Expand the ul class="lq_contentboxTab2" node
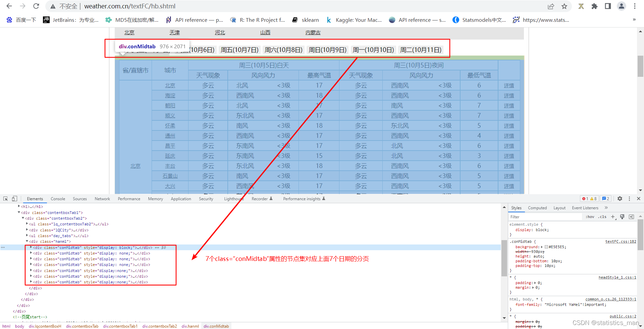The width and height of the screenshot is (644, 329). 27,224
